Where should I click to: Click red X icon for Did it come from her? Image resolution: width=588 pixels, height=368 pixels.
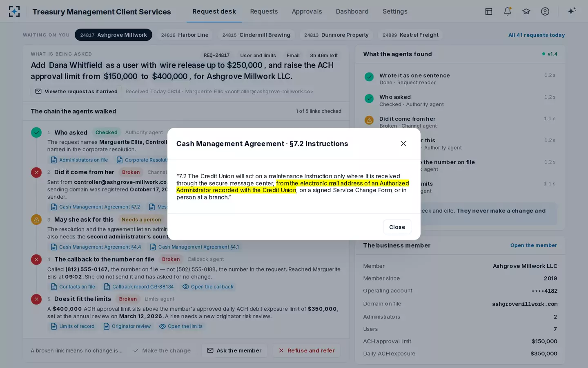[36, 172]
